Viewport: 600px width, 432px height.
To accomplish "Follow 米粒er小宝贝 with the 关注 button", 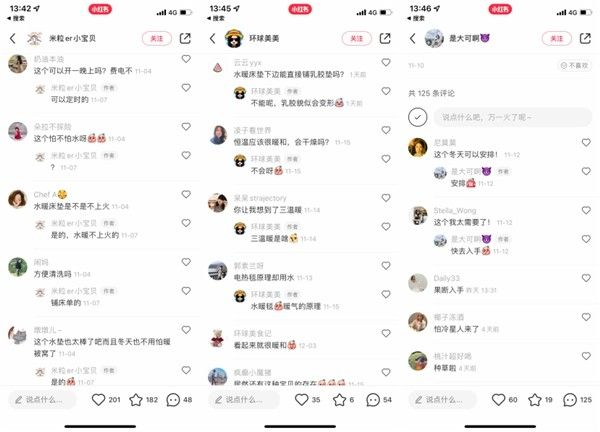I will click(157, 38).
